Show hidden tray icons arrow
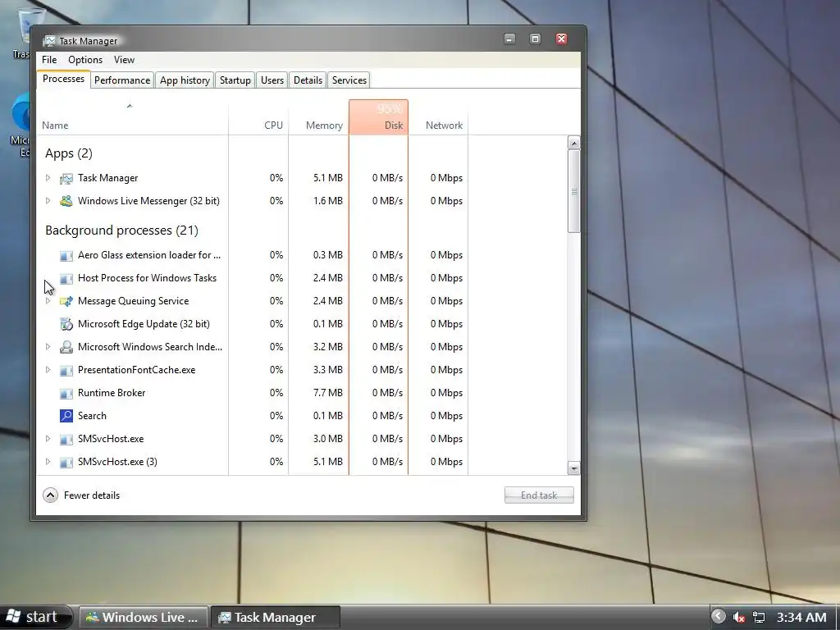840x630 pixels. coord(719,616)
